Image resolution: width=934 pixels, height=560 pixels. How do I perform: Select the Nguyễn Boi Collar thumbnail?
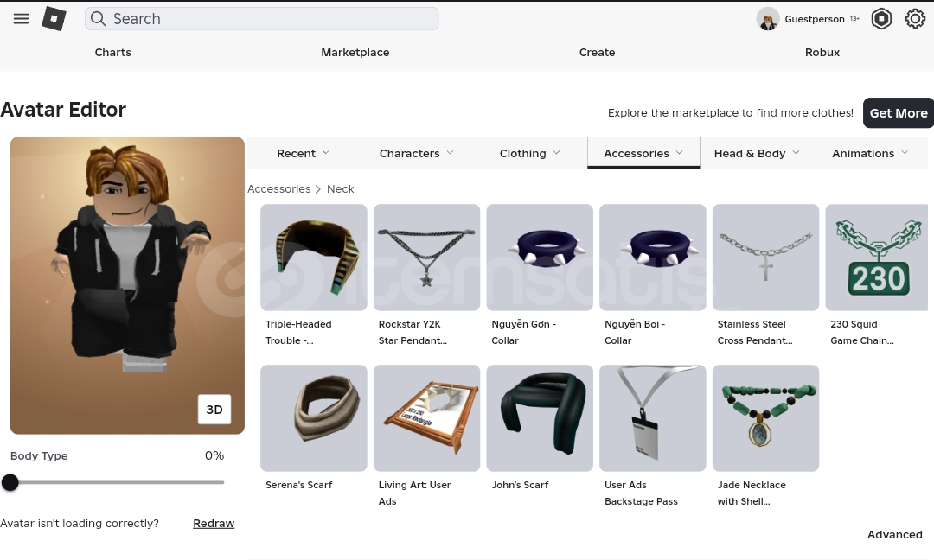653,257
